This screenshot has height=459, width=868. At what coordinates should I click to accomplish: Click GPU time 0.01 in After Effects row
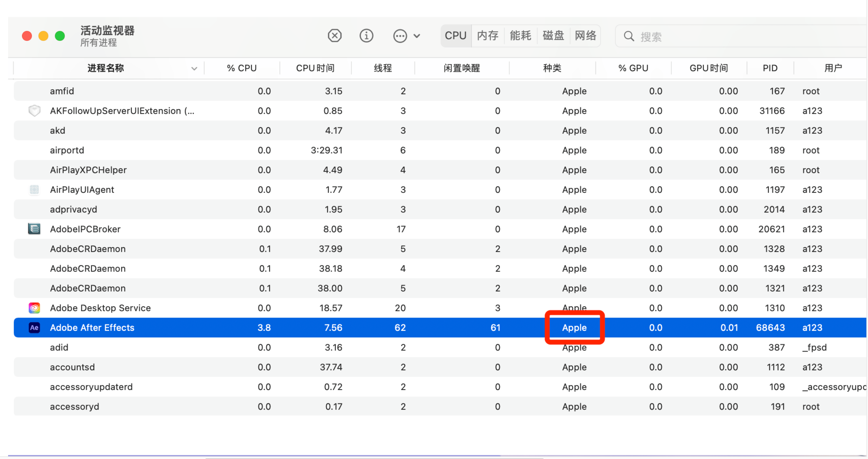pos(729,327)
